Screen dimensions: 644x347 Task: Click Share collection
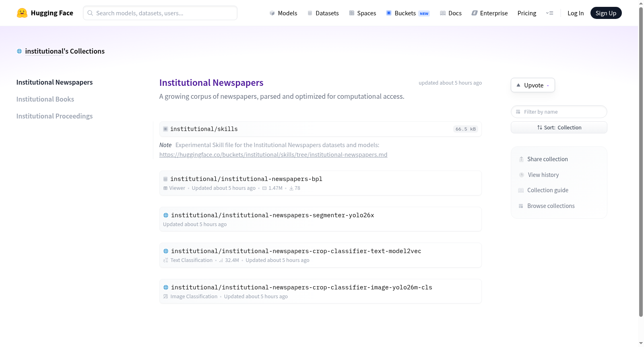[547, 159]
